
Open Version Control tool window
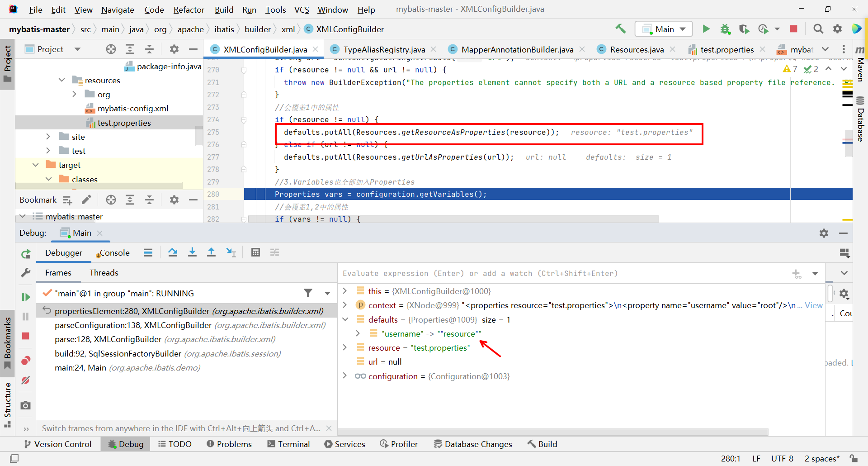tap(58, 444)
